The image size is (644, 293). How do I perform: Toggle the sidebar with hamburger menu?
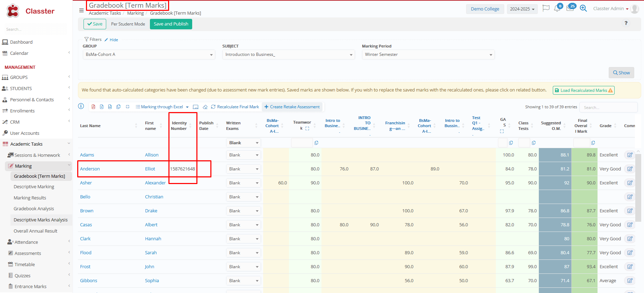pyautogui.click(x=81, y=10)
